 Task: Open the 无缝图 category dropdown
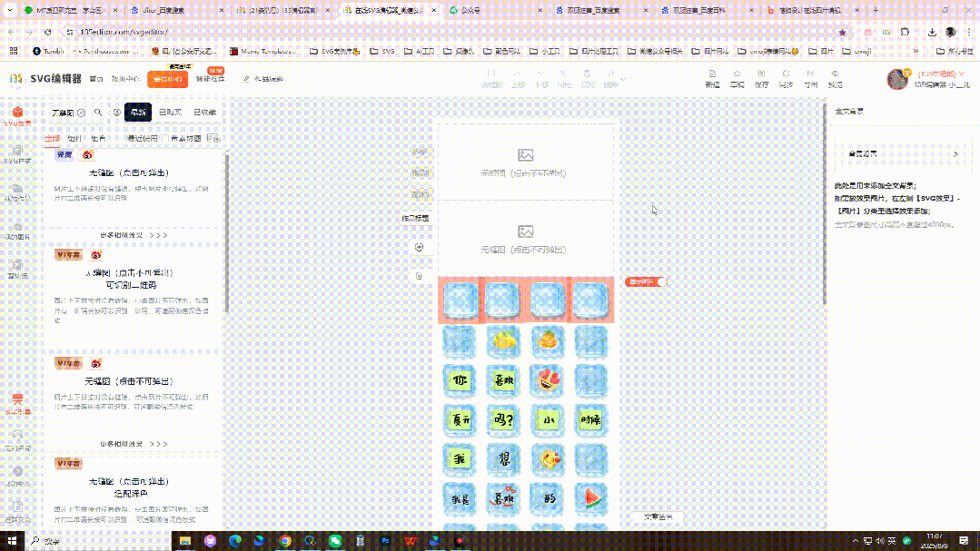(x=69, y=113)
